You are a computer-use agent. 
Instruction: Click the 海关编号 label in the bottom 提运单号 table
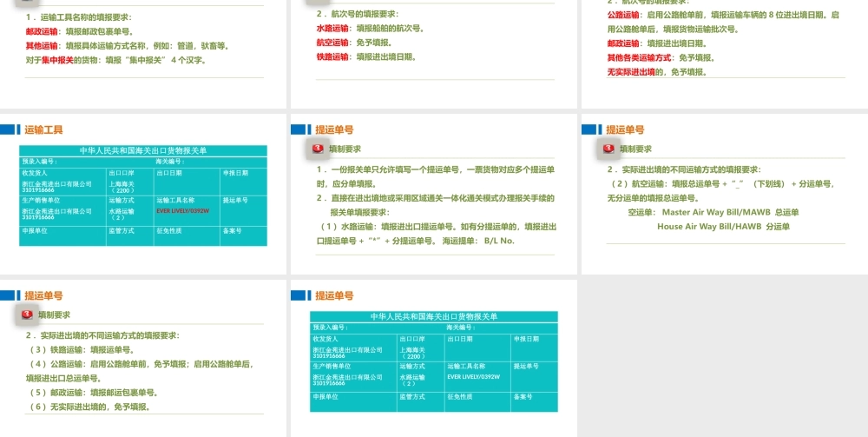461,328
